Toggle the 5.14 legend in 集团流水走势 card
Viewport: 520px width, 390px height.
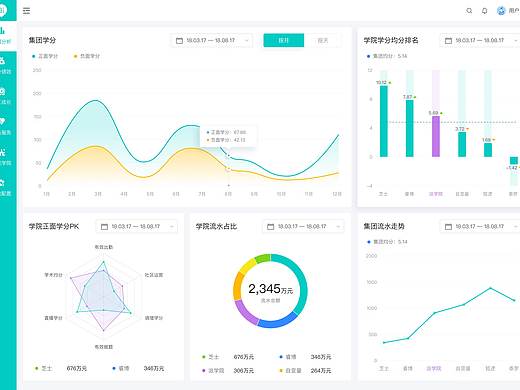pyautogui.click(x=387, y=242)
